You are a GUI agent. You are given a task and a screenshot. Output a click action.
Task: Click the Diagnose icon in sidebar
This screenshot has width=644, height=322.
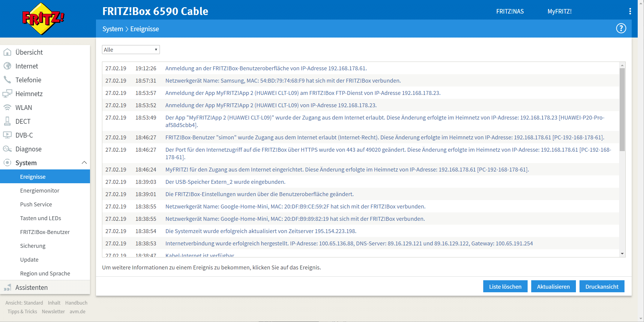coord(7,149)
